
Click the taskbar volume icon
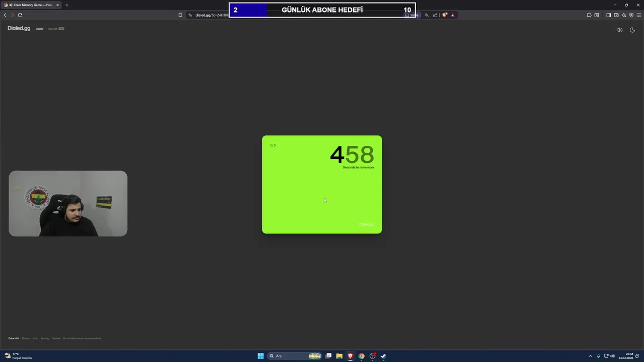(612, 356)
